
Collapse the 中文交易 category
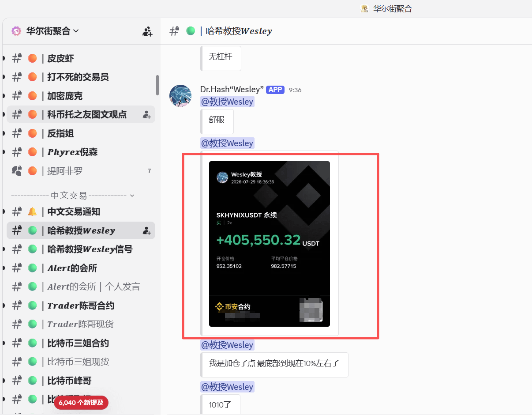pos(73,195)
